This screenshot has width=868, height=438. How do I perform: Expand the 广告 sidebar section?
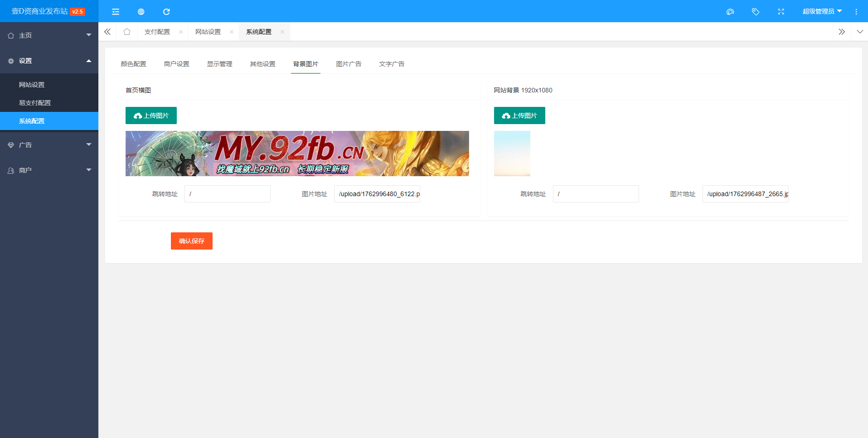click(49, 144)
